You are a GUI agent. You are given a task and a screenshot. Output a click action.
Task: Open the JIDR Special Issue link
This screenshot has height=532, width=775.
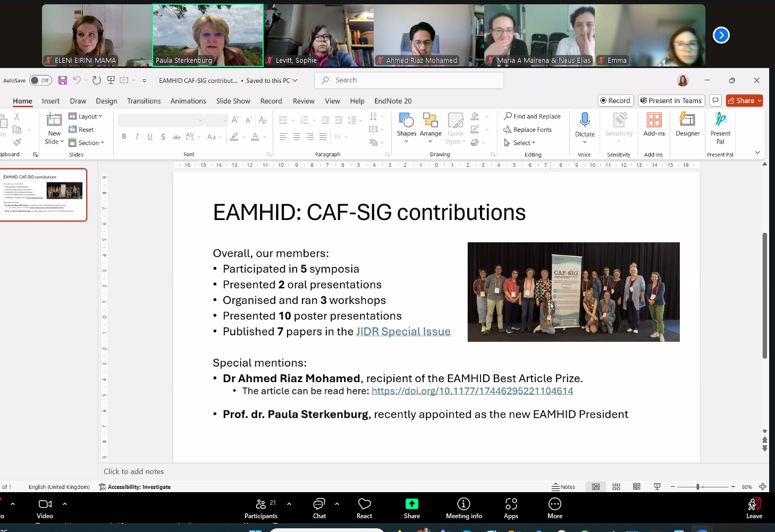tap(403, 332)
